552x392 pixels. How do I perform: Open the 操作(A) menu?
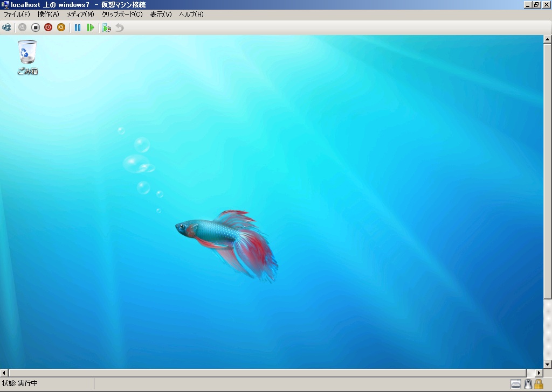click(48, 15)
